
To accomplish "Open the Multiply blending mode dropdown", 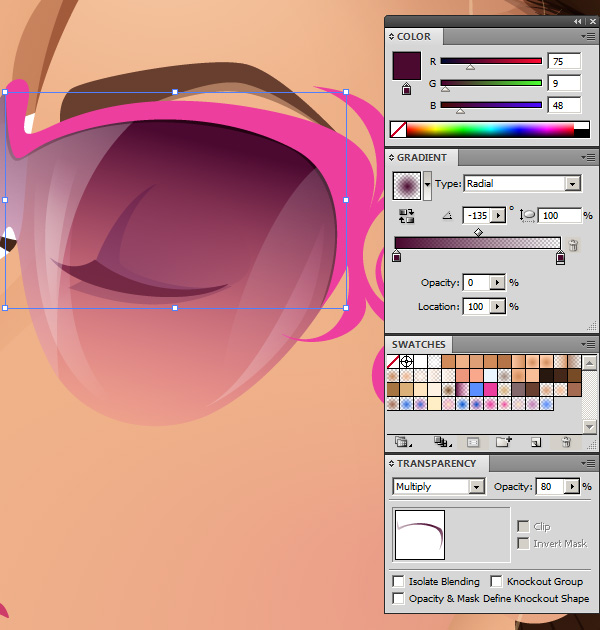I will pos(476,486).
